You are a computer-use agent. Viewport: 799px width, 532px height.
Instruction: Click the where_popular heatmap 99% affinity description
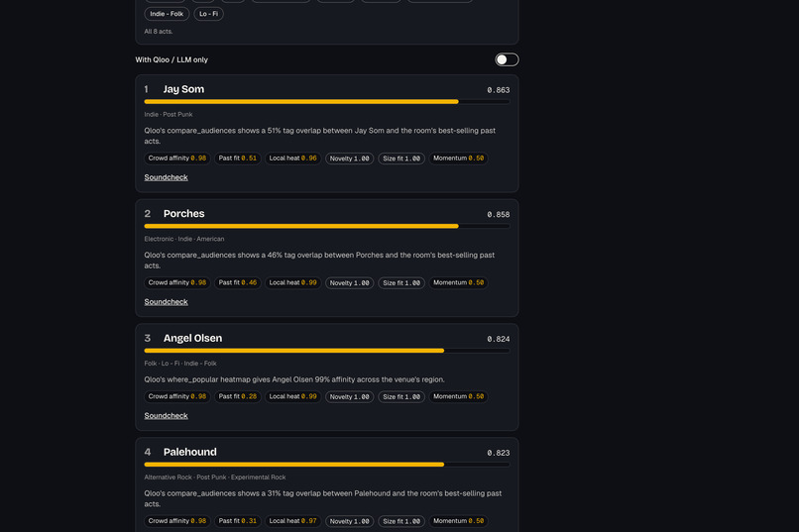294,379
